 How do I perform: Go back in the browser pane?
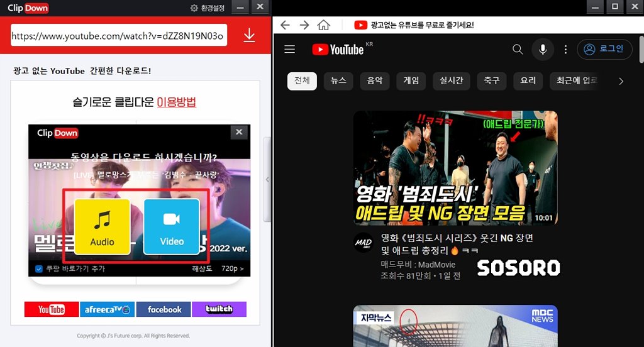[285, 25]
